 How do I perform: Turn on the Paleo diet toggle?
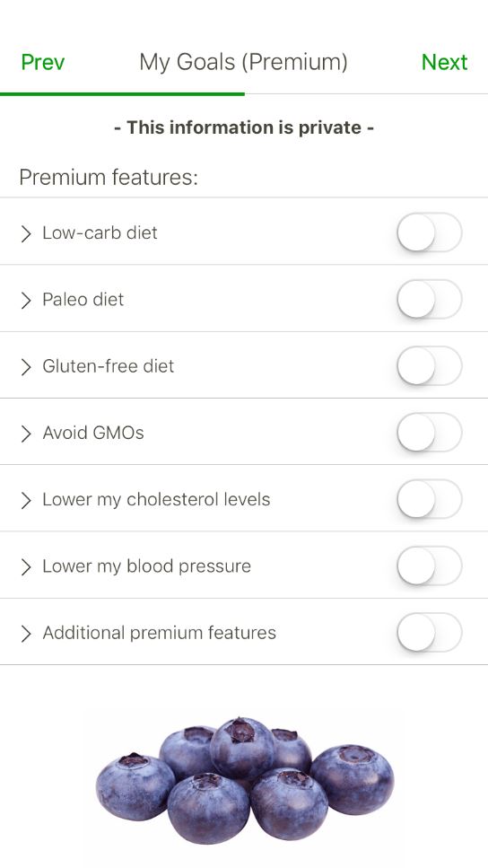[x=430, y=299]
